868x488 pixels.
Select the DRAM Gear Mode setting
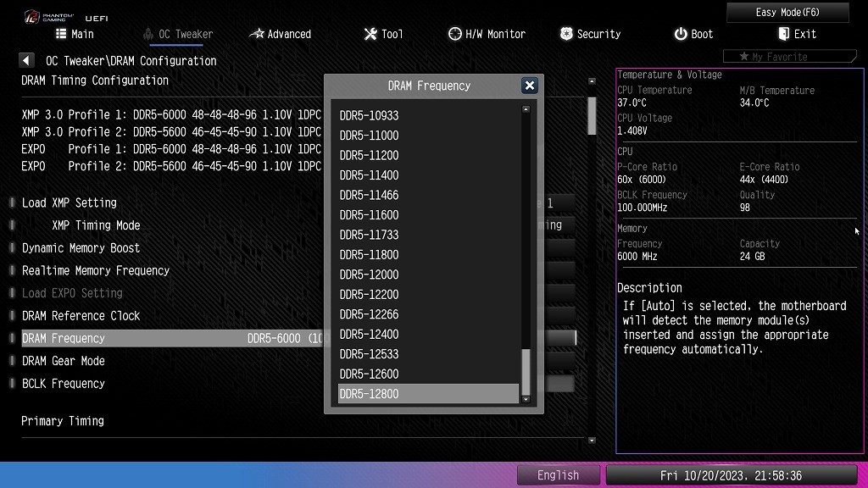(64, 361)
